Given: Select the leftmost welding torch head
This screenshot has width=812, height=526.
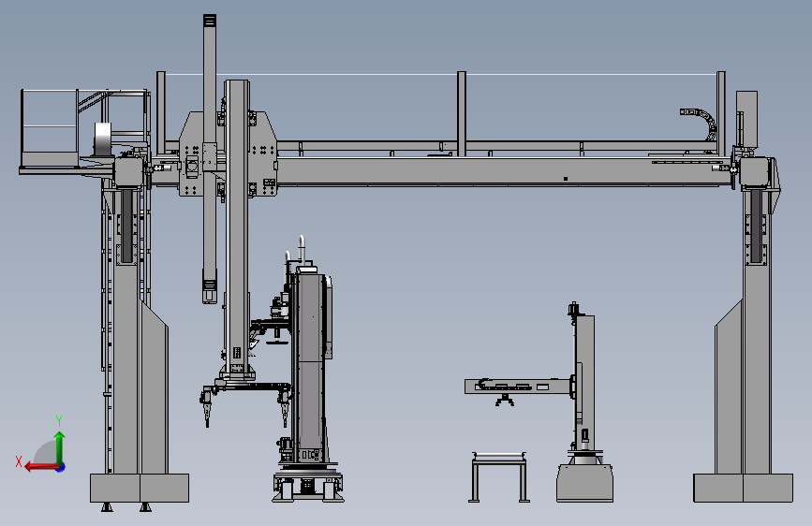Looking at the screenshot, I should [x=207, y=408].
